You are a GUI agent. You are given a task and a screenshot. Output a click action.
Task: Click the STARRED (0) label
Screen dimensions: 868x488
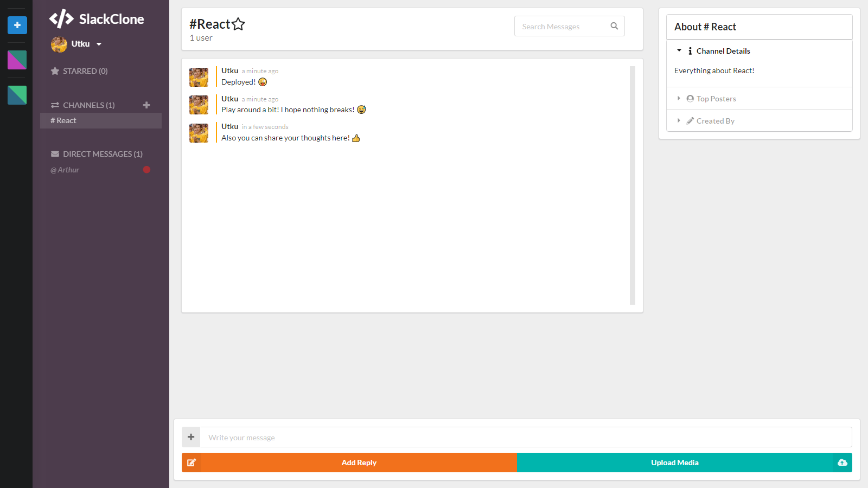(85, 71)
